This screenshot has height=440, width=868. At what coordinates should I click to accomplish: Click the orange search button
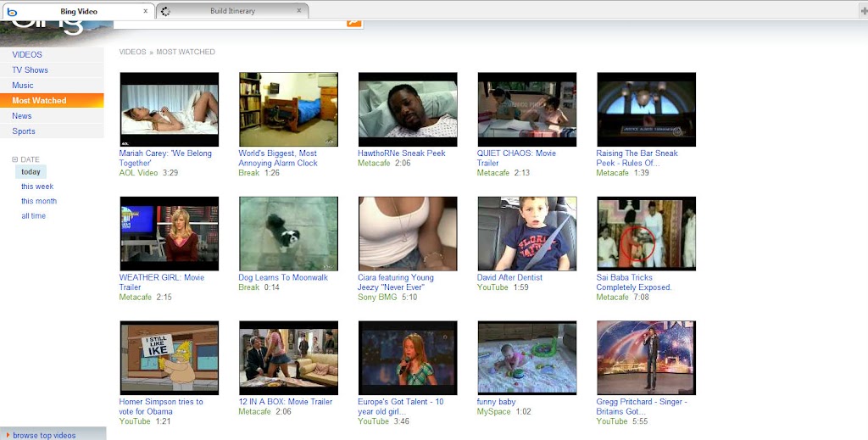[x=353, y=23]
